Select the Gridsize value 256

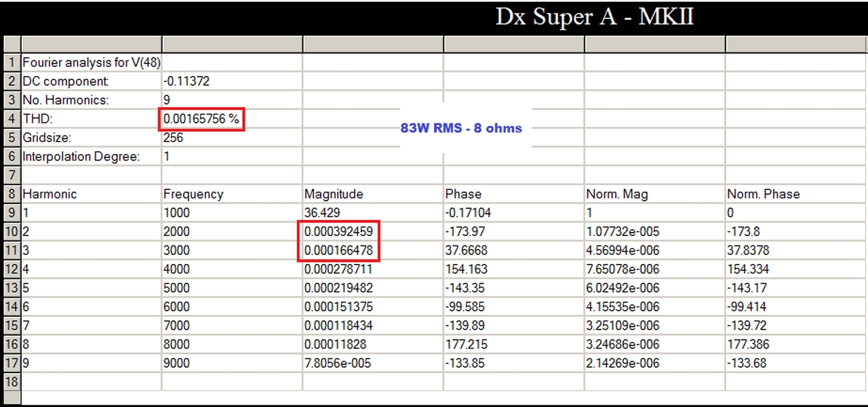[x=232, y=138]
